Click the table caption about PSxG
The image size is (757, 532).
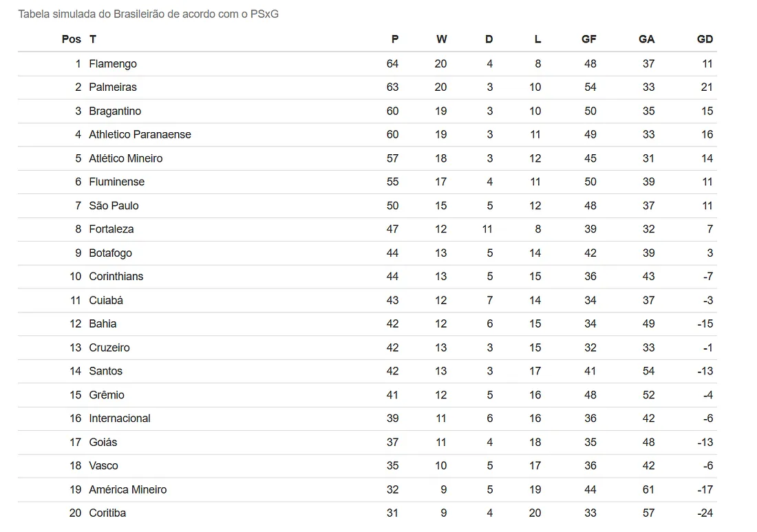(x=148, y=14)
